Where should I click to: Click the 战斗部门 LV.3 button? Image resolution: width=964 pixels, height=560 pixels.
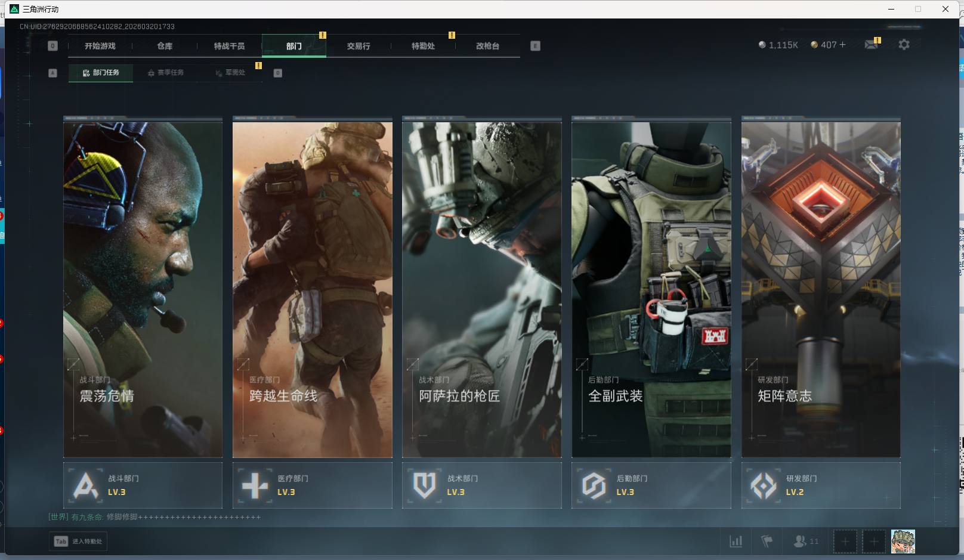click(143, 485)
